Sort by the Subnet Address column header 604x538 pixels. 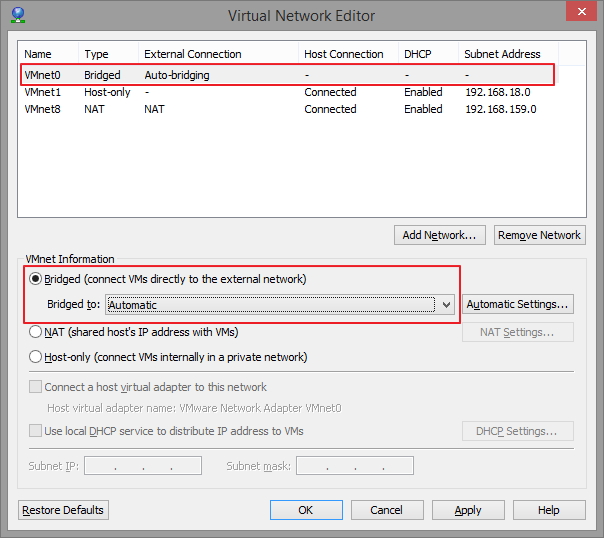[502, 54]
